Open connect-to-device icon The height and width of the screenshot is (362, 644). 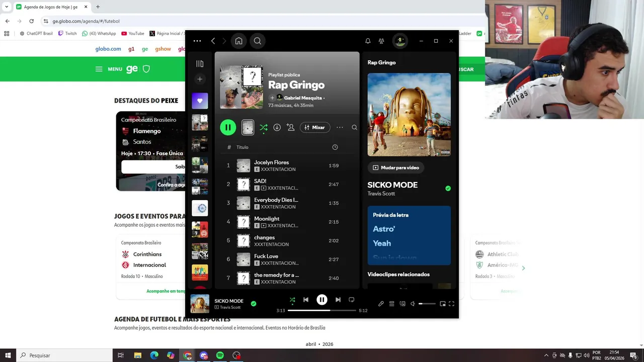[x=403, y=304]
